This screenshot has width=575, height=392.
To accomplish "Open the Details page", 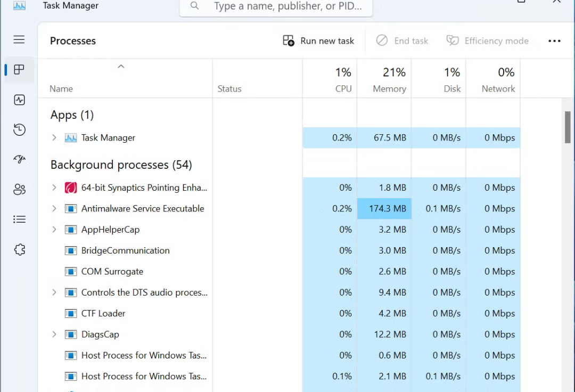I will pyautogui.click(x=19, y=219).
